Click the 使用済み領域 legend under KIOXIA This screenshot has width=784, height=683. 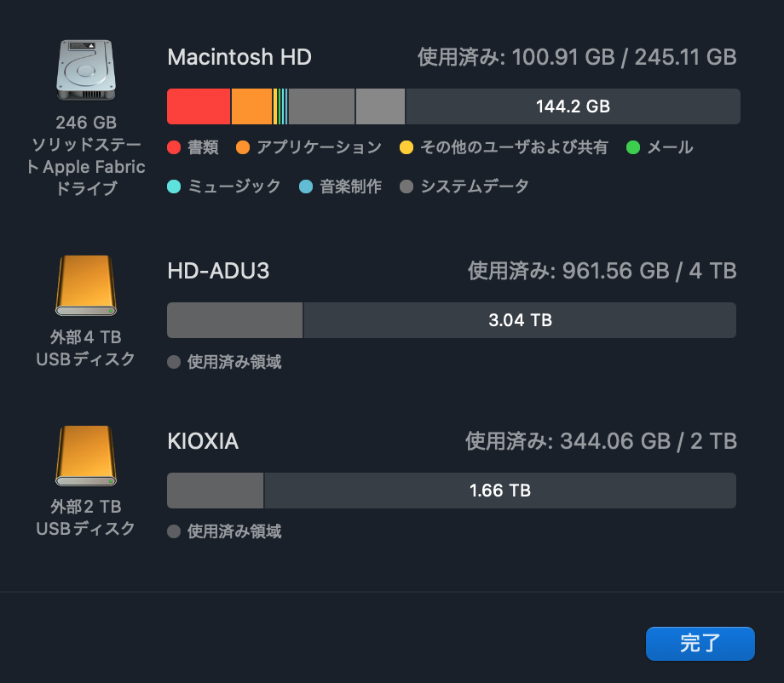(x=233, y=531)
